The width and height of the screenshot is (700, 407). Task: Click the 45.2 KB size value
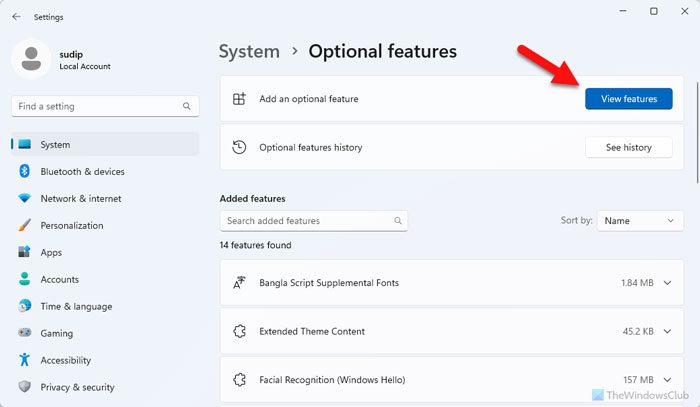[x=638, y=331]
